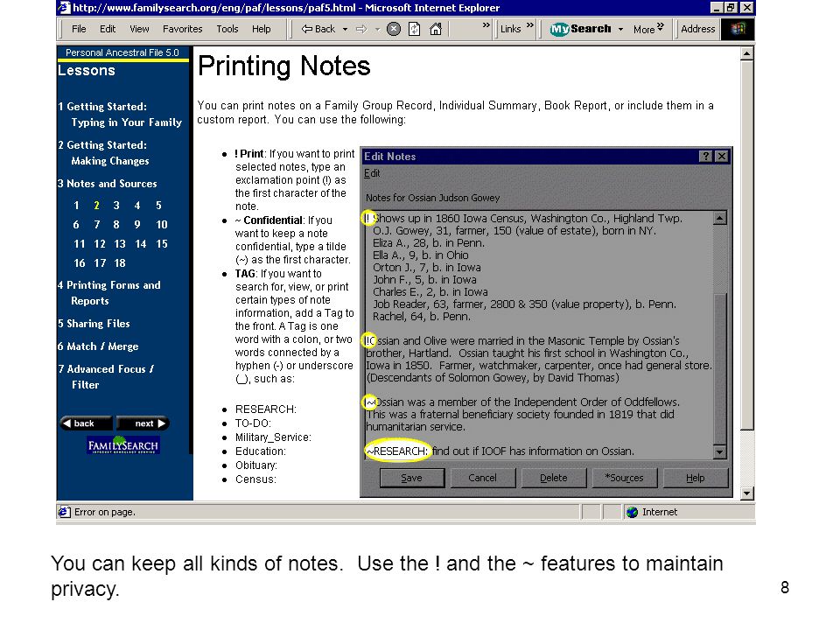This screenshot has width=840, height=630.
Task: Click the page vertical scrollbar thumb
Action: click(x=746, y=244)
